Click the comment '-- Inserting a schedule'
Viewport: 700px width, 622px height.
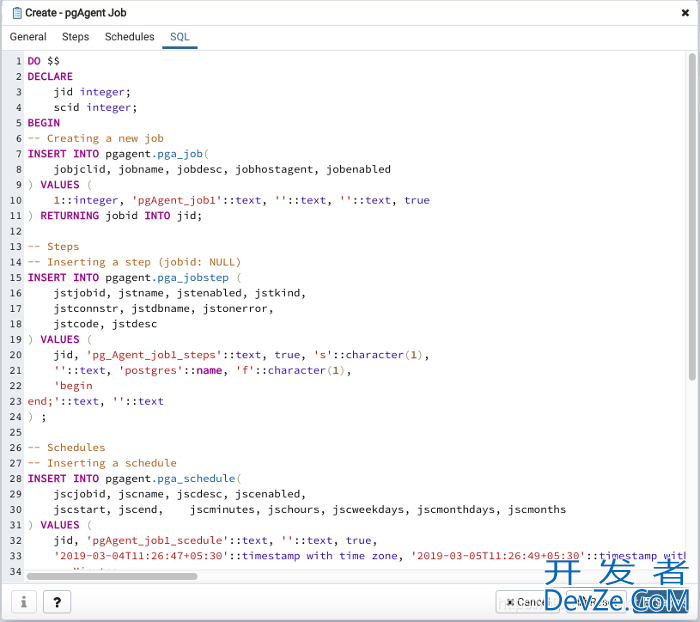click(x=102, y=463)
